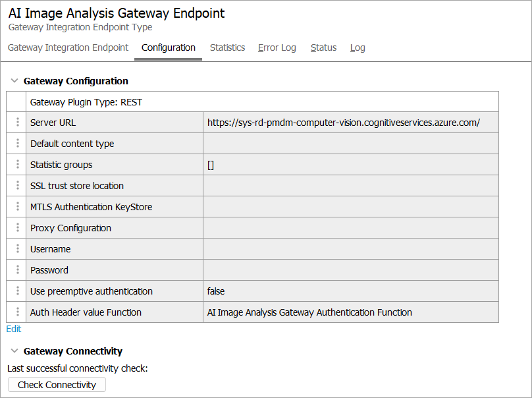The height and width of the screenshot is (398, 532).
Task: Collapse the Gateway Connectivity section
Action: pos(14,351)
